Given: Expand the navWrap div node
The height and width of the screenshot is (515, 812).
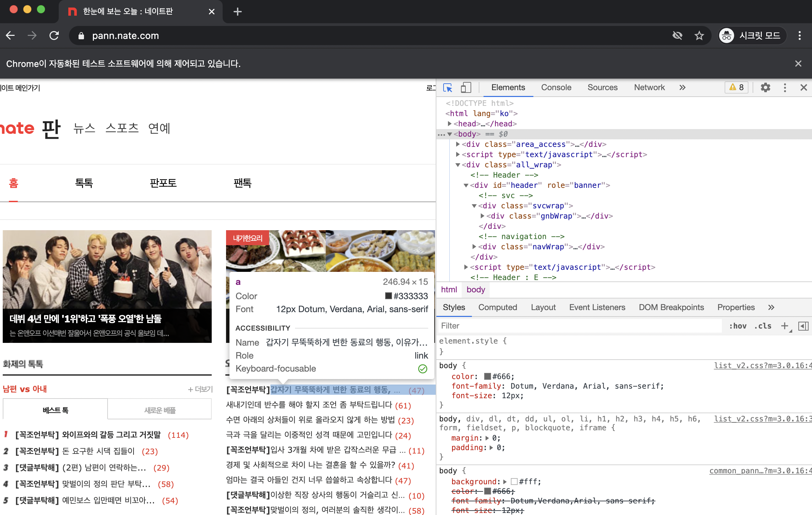Looking at the screenshot, I should [474, 247].
